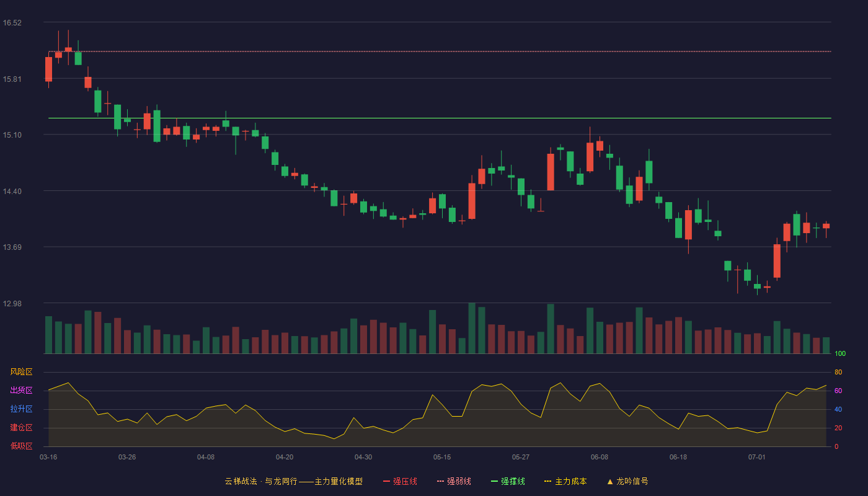
Task: Toggle the 主力成本 legend entry
Action: pos(565,481)
